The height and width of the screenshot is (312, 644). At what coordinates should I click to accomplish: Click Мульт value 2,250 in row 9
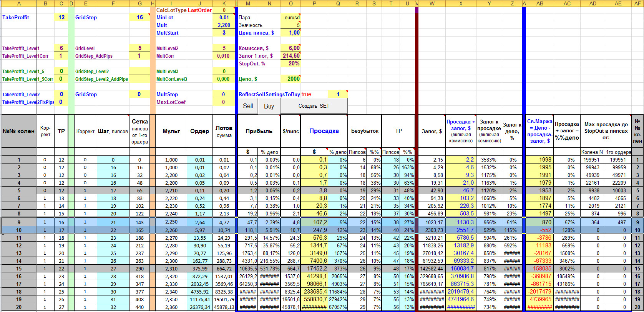[x=171, y=222]
